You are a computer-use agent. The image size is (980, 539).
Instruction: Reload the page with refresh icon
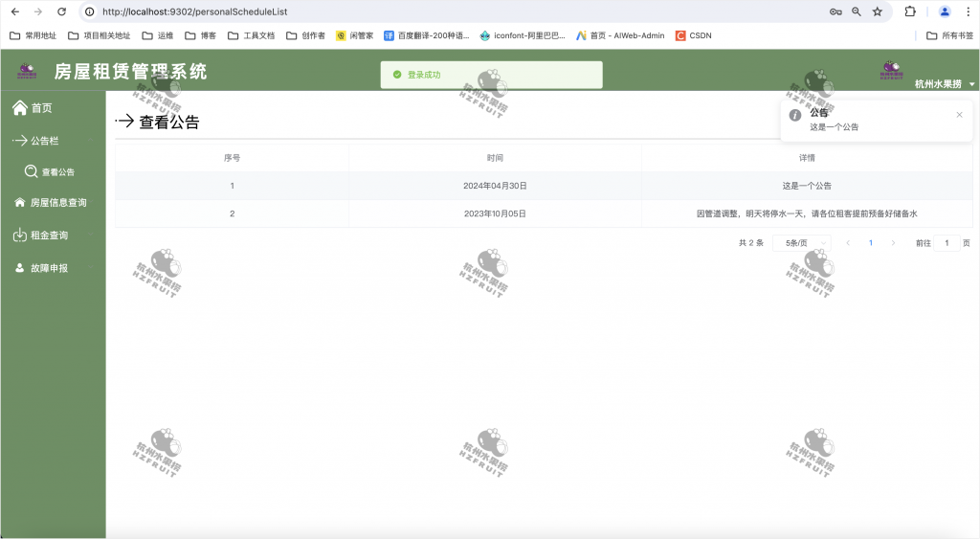point(61,11)
